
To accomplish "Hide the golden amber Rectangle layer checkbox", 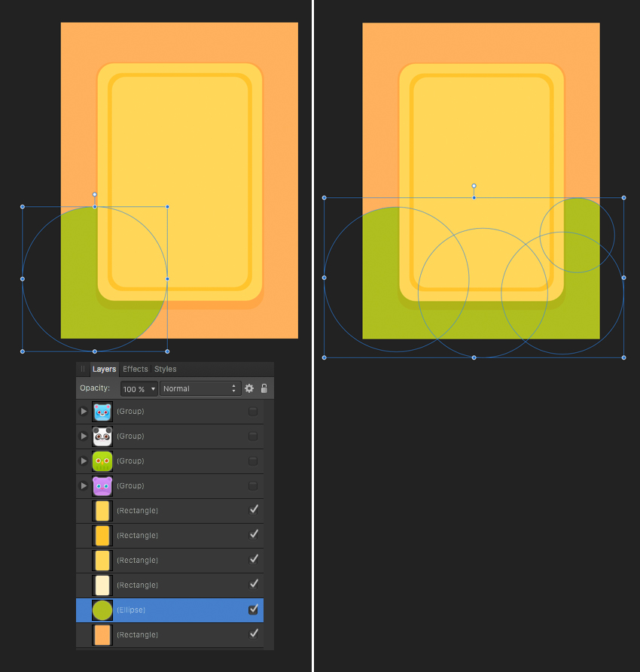I will tap(254, 534).
